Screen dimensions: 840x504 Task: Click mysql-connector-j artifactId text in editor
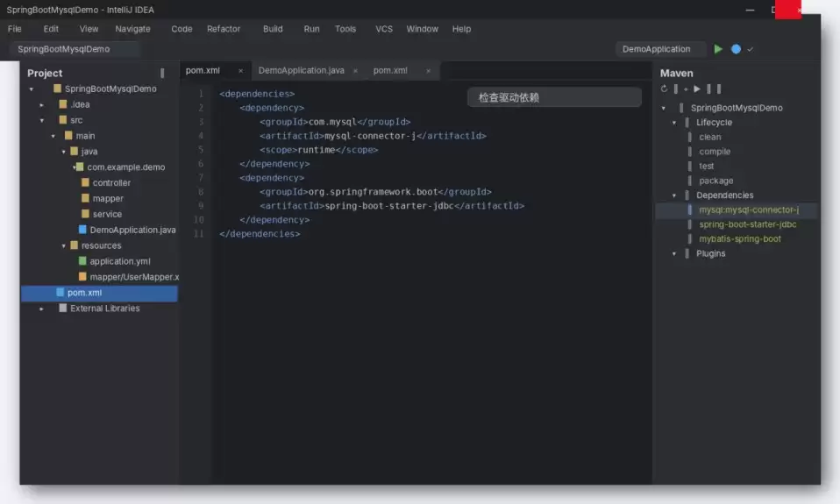coord(370,136)
